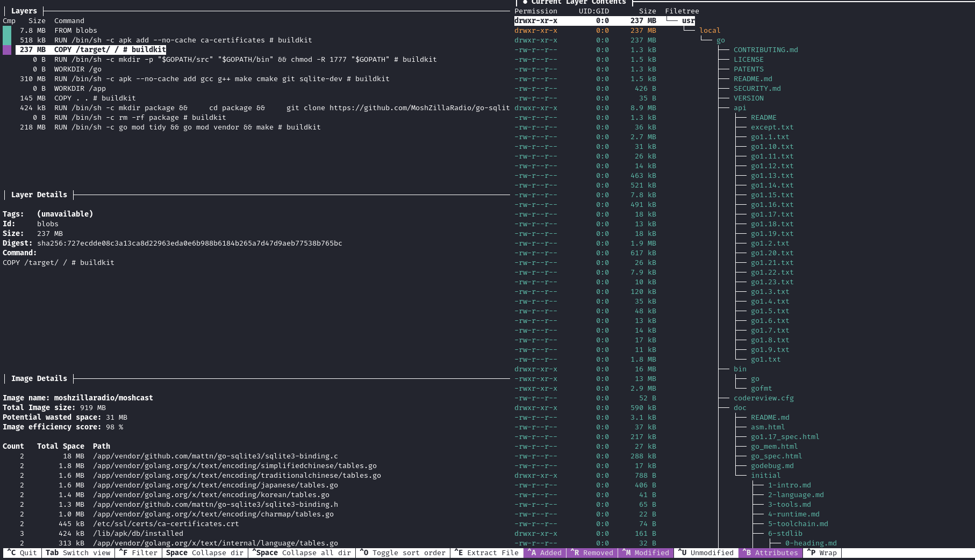Select go1.17_spec.html file entry
The width and height of the screenshot is (975, 560).
pyautogui.click(x=785, y=437)
